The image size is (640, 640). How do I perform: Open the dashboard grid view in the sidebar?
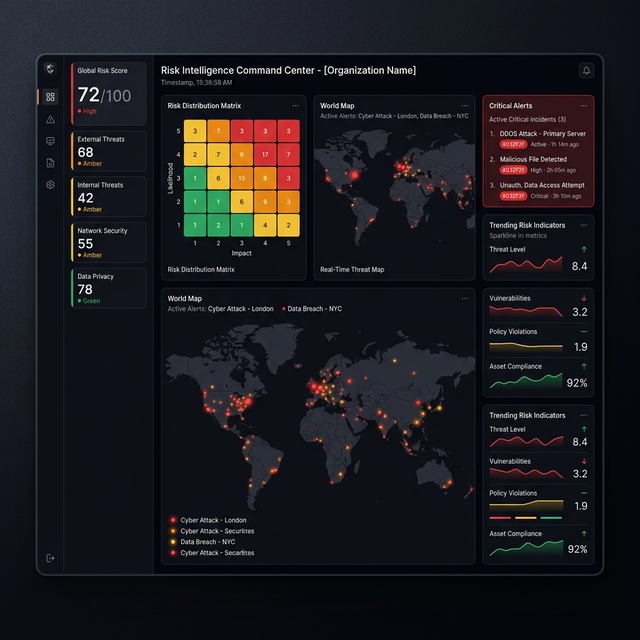point(50,97)
